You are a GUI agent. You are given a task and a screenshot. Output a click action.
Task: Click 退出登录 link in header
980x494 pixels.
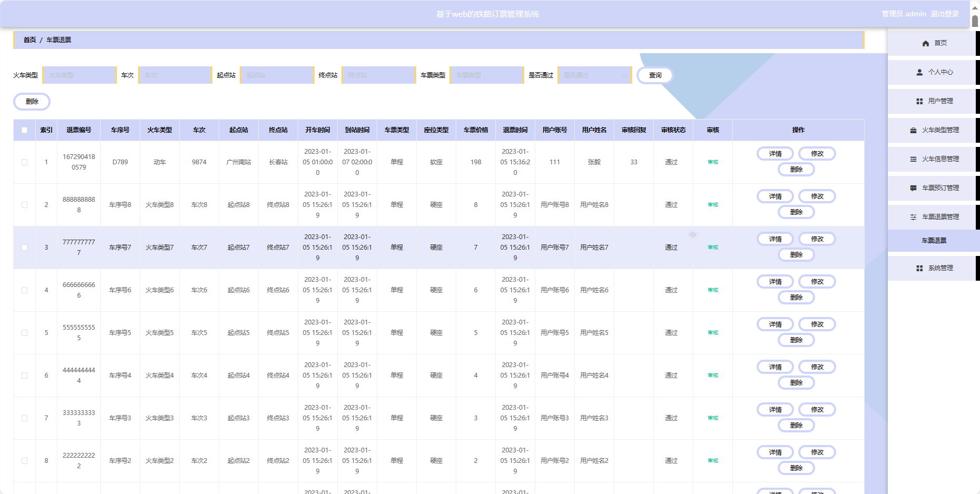945,14
